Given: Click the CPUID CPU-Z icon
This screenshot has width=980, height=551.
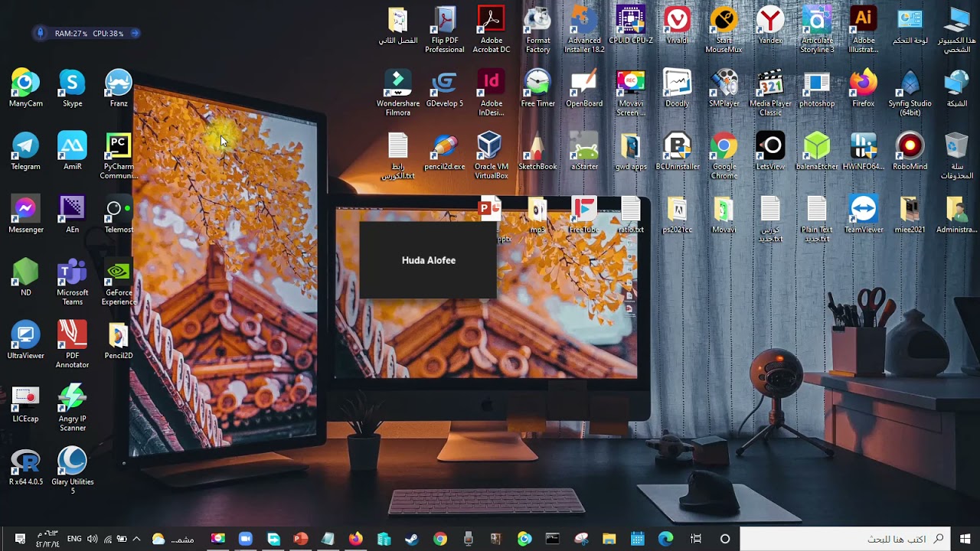Looking at the screenshot, I should [631, 24].
